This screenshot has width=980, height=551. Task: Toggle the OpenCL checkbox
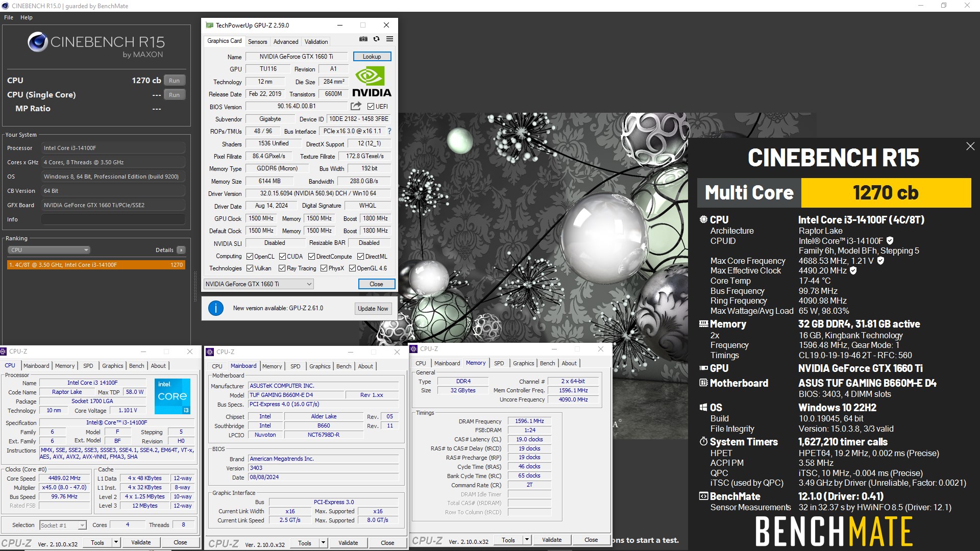[250, 257]
